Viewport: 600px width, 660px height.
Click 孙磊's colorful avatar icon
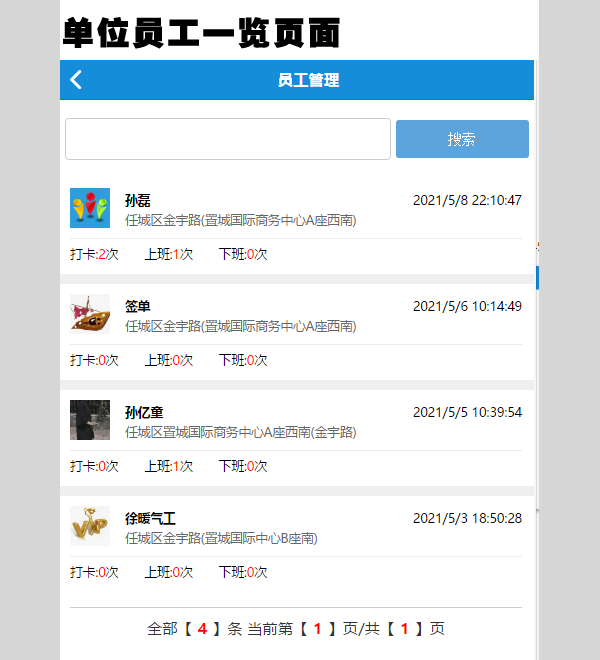tap(90, 208)
